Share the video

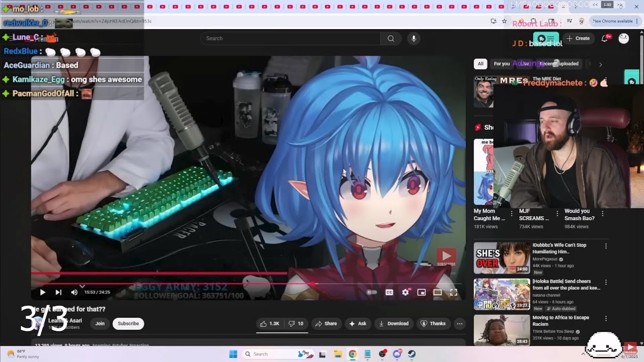tap(326, 324)
